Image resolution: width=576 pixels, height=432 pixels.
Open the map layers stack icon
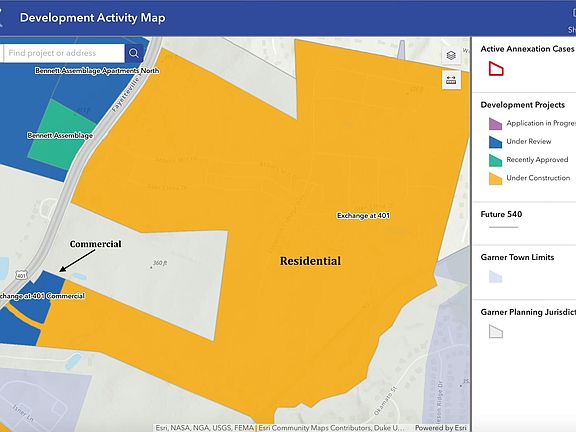tap(451, 56)
